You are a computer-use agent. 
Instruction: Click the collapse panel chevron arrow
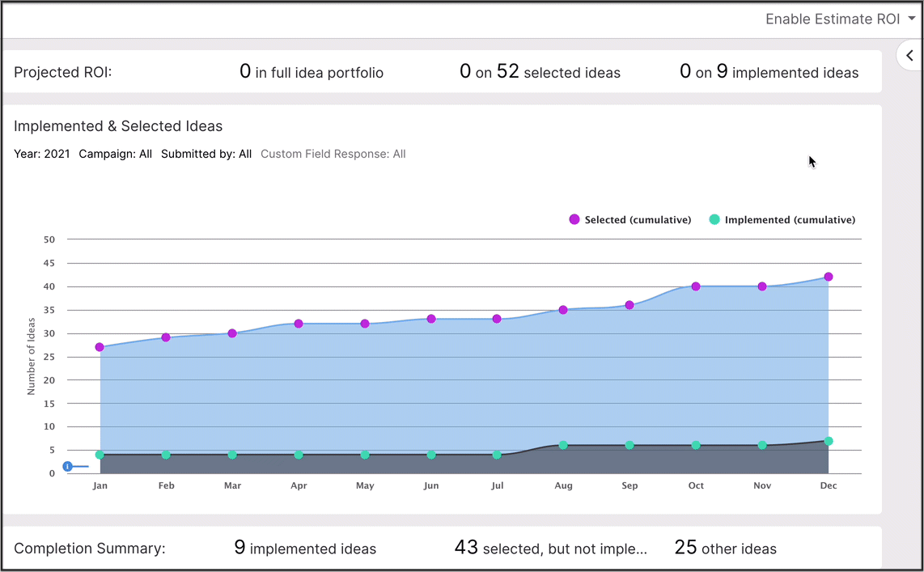click(909, 56)
